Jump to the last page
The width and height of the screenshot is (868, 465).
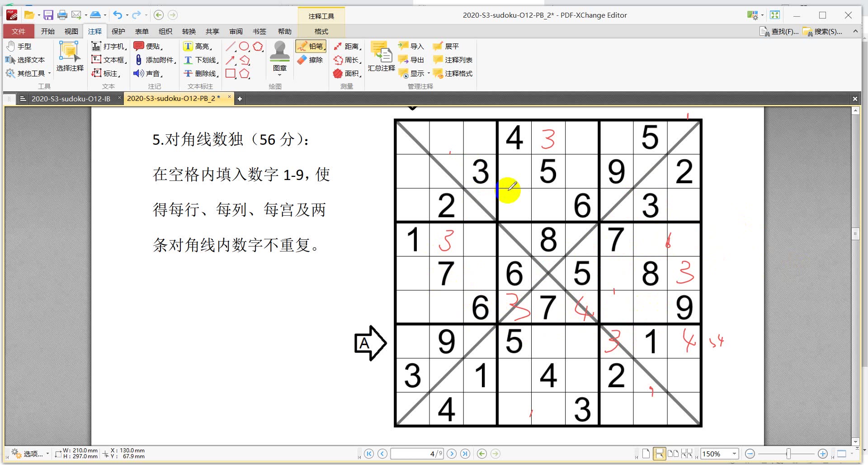click(x=465, y=454)
